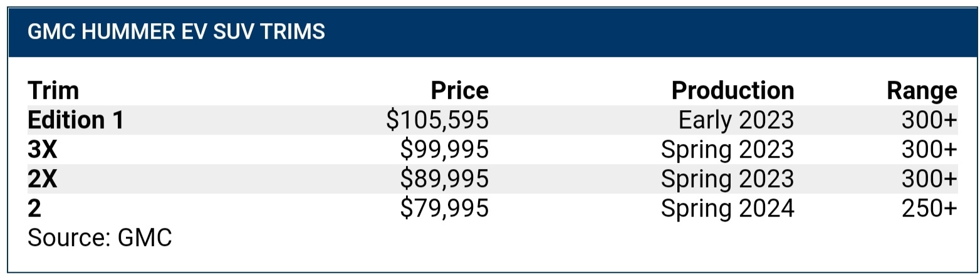
Task: Click the GMC HUMMER EV SUV TRIMS title
Action: click(176, 32)
